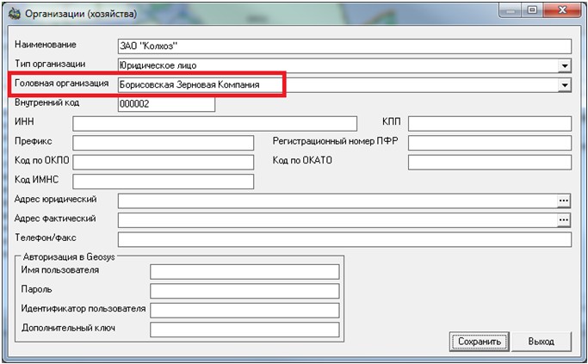Image resolution: width=588 pixels, height=364 pixels.
Task: Click ellipsis button for Адрес юридический
Action: 564,201
